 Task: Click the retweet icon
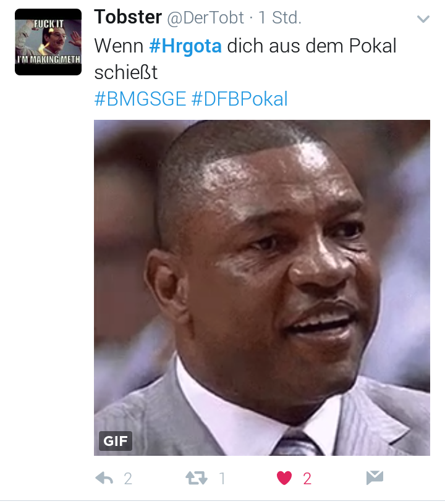pyautogui.click(x=197, y=478)
